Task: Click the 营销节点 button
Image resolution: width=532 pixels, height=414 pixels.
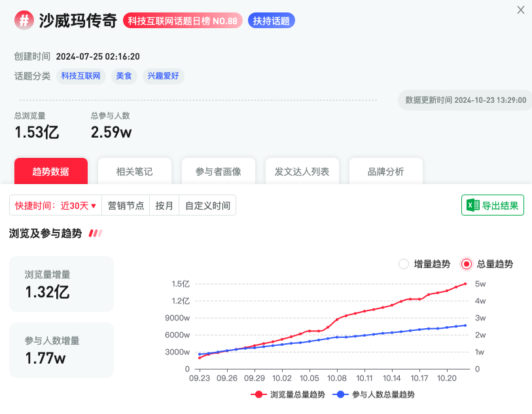Action: pos(126,204)
